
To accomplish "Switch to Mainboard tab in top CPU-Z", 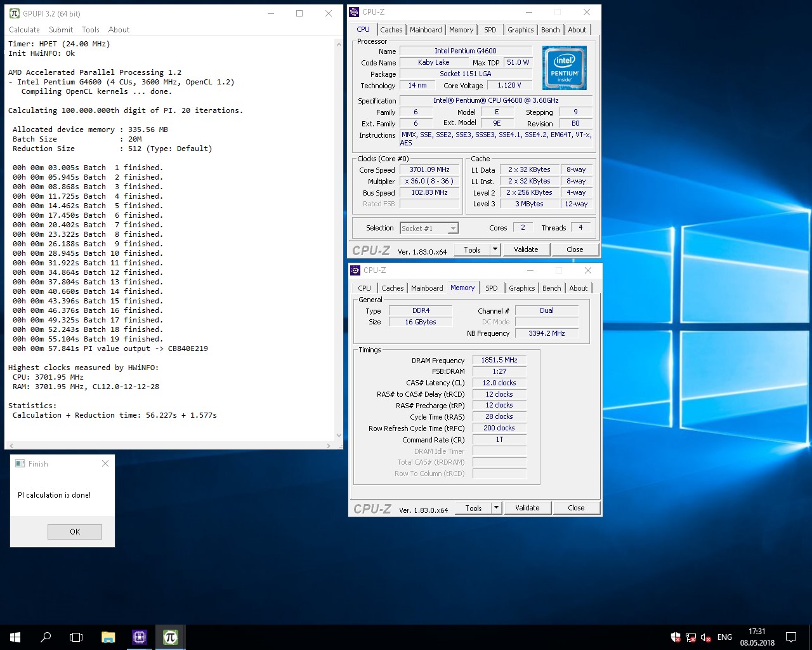I will tap(426, 30).
